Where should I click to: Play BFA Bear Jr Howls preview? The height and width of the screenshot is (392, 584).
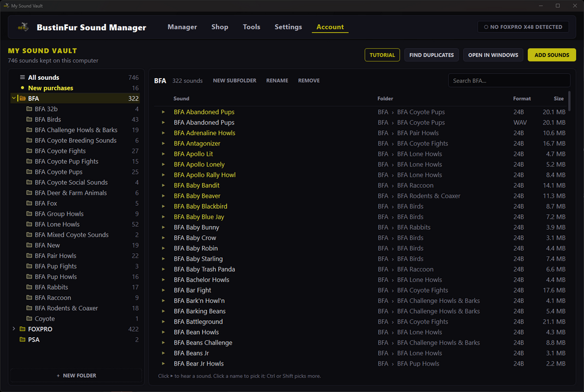(163, 363)
